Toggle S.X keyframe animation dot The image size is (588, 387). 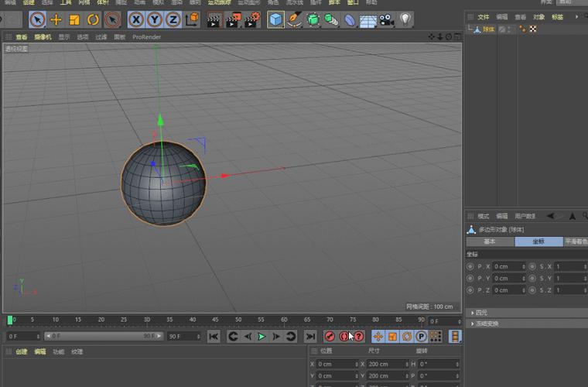pos(532,266)
